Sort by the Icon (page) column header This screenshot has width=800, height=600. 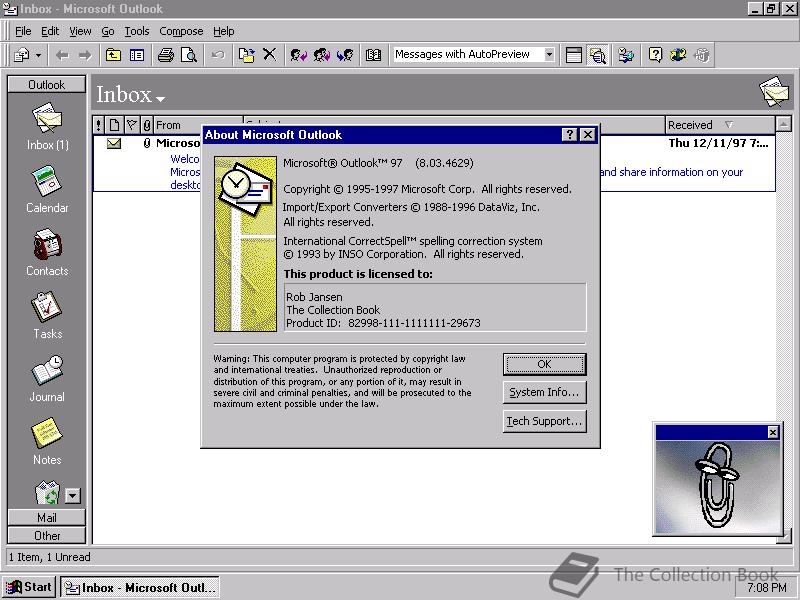click(114, 125)
